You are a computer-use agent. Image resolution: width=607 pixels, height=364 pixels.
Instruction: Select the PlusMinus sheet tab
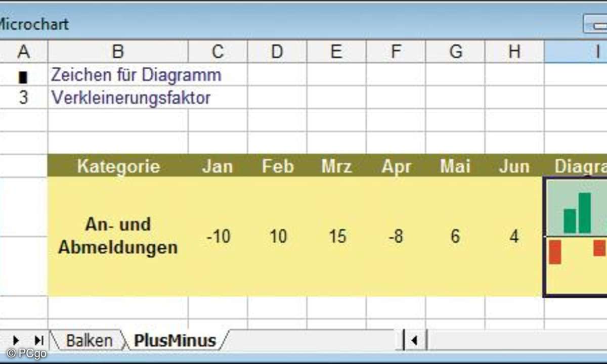[175, 340]
